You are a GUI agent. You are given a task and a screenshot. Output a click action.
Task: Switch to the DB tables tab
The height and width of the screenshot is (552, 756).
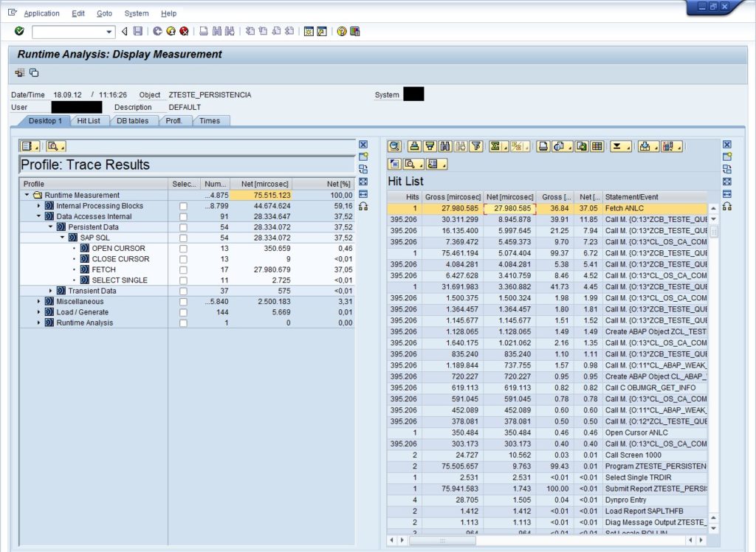point(133,121)
